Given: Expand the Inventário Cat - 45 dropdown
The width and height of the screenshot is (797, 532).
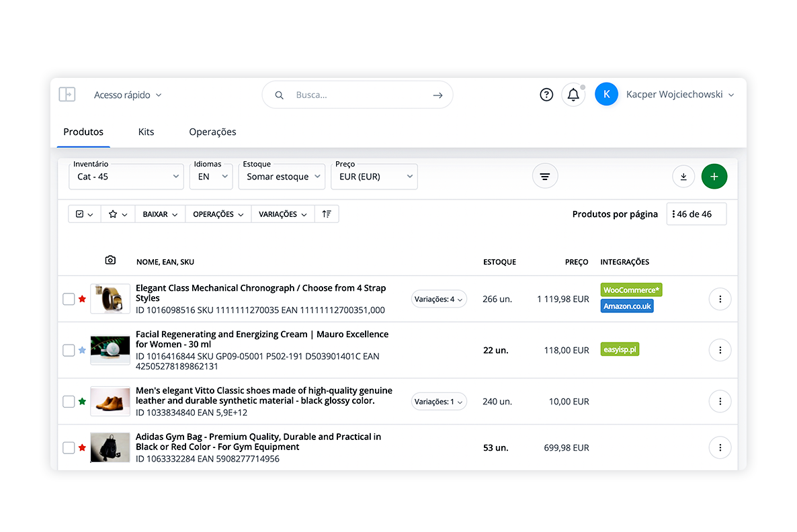Looking at the screenshot, I should [x=126, y=177].
